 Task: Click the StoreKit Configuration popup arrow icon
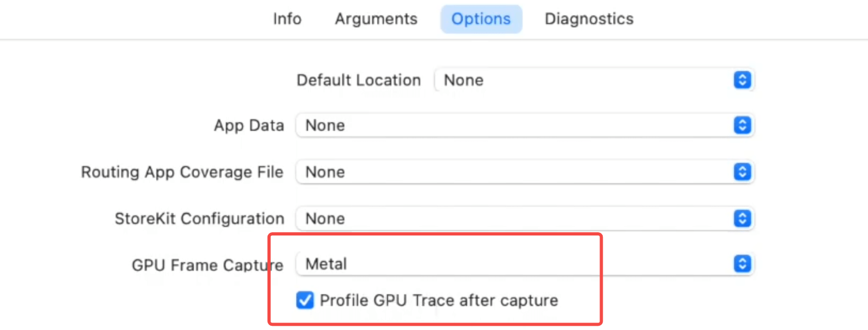click(742, 218)
